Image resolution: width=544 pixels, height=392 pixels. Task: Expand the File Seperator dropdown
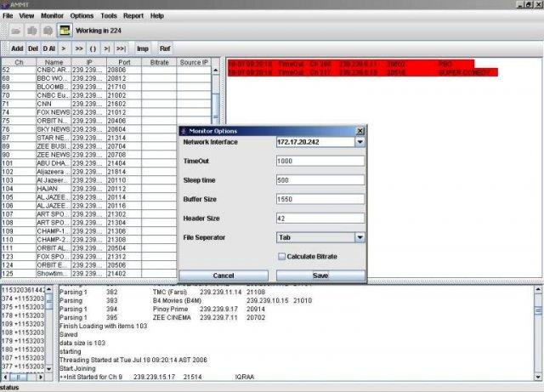tap(360, 237)
